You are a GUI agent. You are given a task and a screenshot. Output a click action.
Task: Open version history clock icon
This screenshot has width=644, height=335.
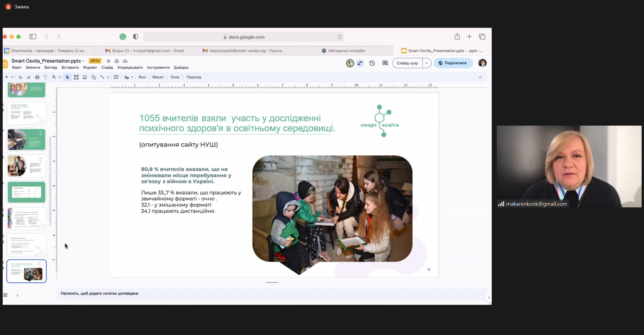point(372,63)
